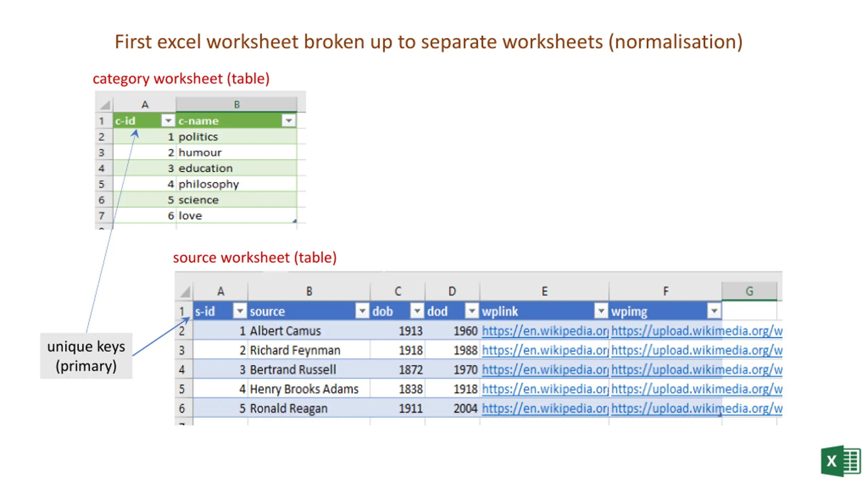Open the s-id filter dropdown
Screen dimensions: 868x488
pos(240,311)
